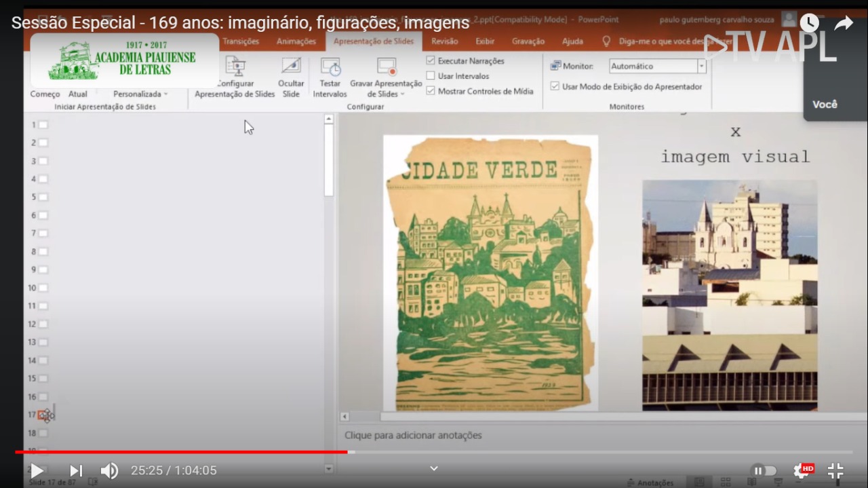
Task: Toggle the Executar Narrações checkbox
Action: (x=431, y=60)
